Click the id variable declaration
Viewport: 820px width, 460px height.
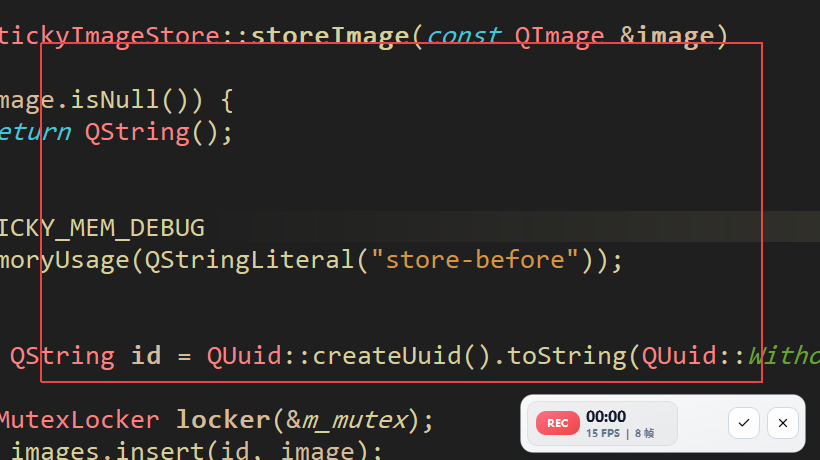pyautogui.click(x=146, y=355)
